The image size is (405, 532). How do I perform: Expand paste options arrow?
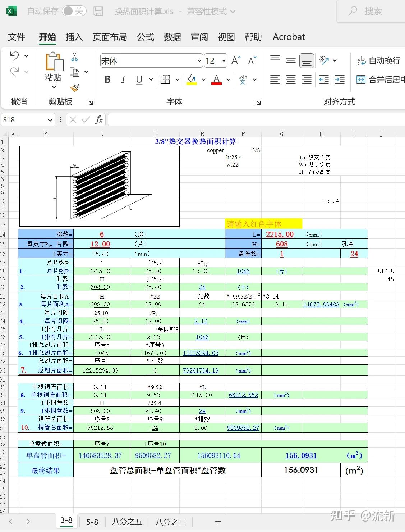coord(54,87)
